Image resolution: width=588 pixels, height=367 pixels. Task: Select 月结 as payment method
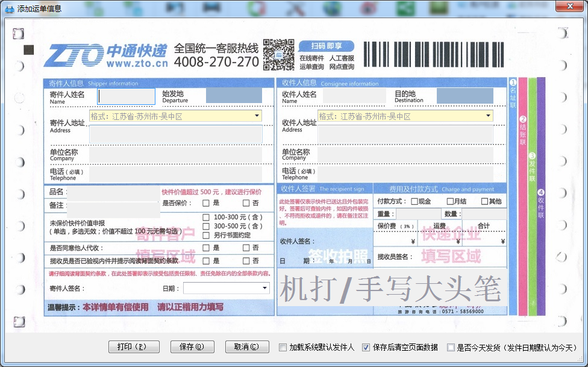451,201
